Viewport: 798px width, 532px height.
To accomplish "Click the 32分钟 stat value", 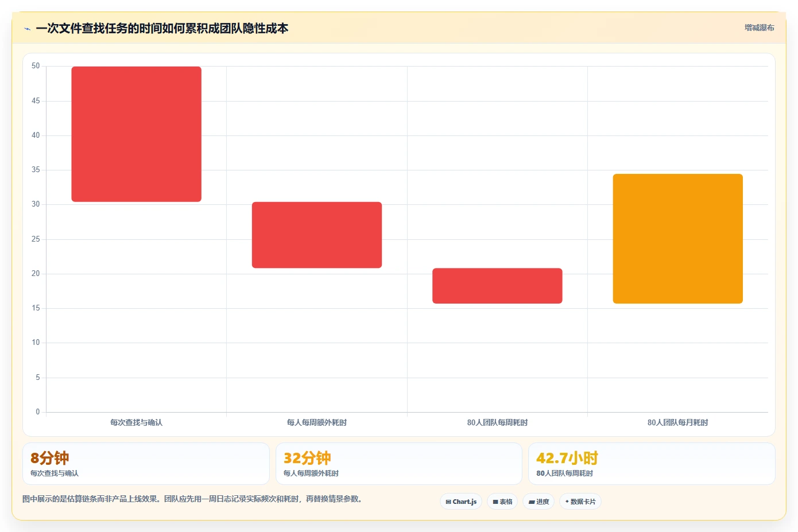I will coord(307,458).
